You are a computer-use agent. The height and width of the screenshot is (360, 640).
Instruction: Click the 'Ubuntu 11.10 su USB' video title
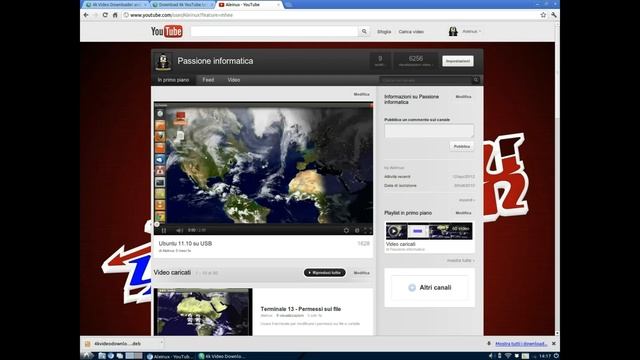click(x=185, y=244)
